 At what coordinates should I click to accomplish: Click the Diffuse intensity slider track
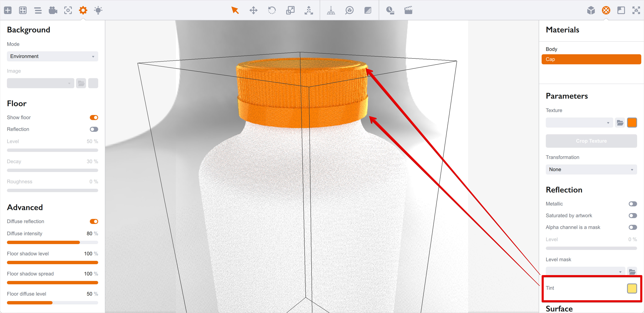pyautogui.click(x=52, y=242)
